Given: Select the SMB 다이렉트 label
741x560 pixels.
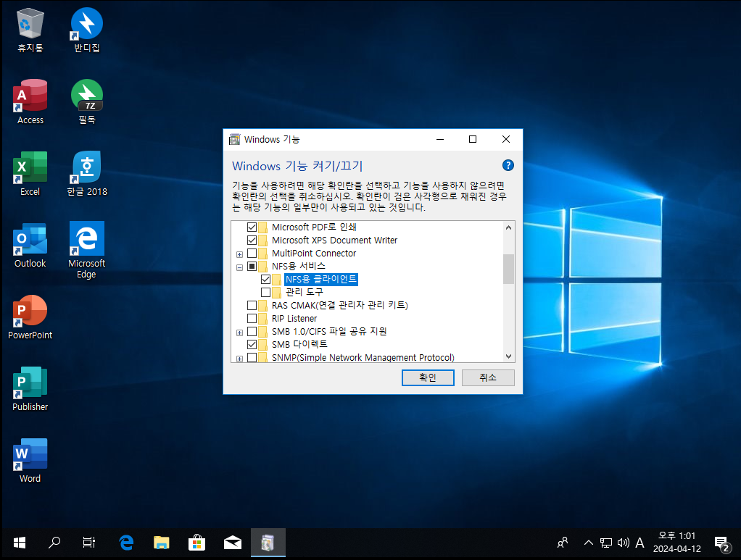Looking at the screenshot, I should click(299, 345).
